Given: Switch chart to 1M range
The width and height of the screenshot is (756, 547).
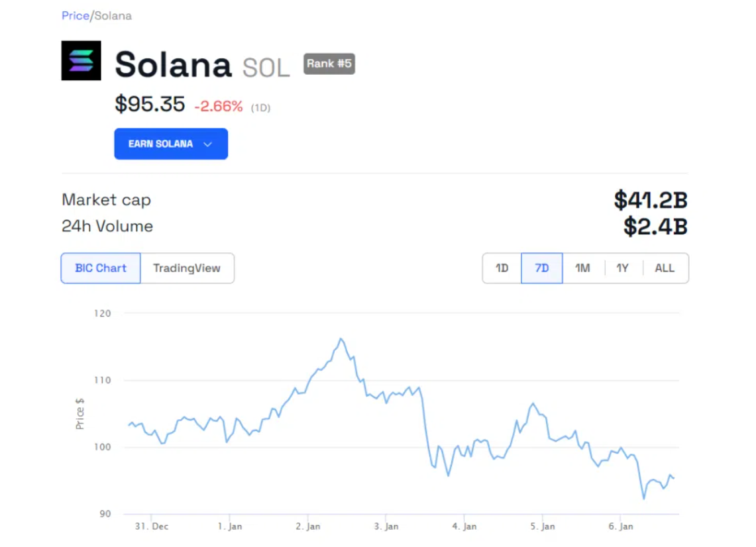Looking at the screenshot, I should point(582,268).
